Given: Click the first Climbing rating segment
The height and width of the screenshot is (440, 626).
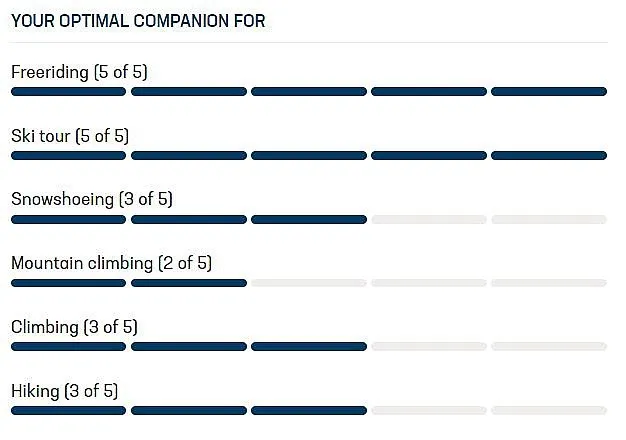Looking at the screenshot, I should pyautogui.click(x=68, y=347).
